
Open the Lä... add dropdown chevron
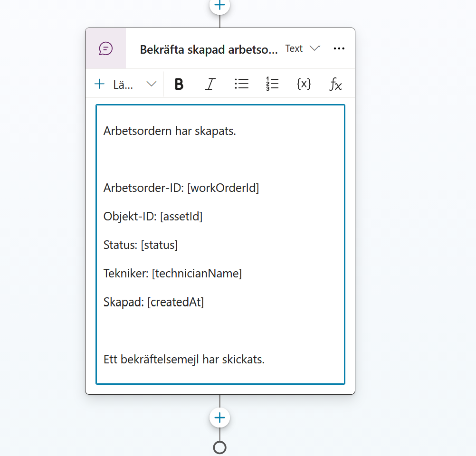152,84
